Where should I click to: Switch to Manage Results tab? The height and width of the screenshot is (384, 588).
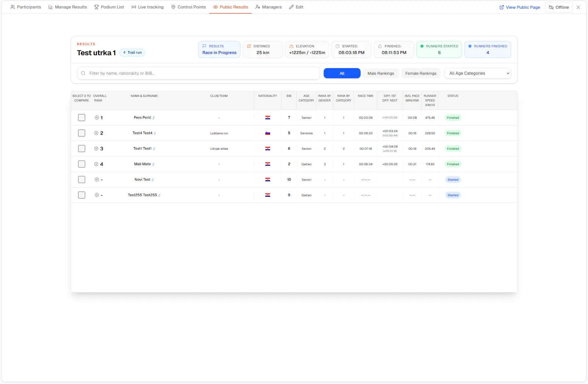(x=68, y=7)
